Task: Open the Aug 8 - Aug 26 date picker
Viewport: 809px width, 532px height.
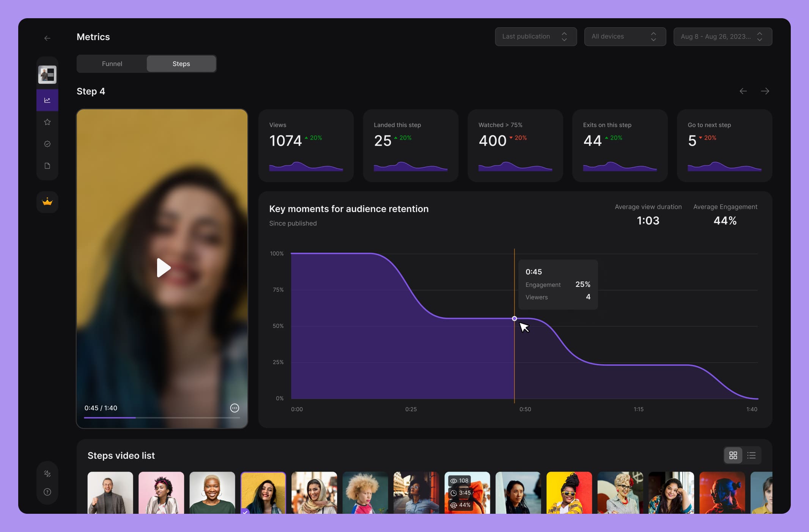Action: [722, 36]
